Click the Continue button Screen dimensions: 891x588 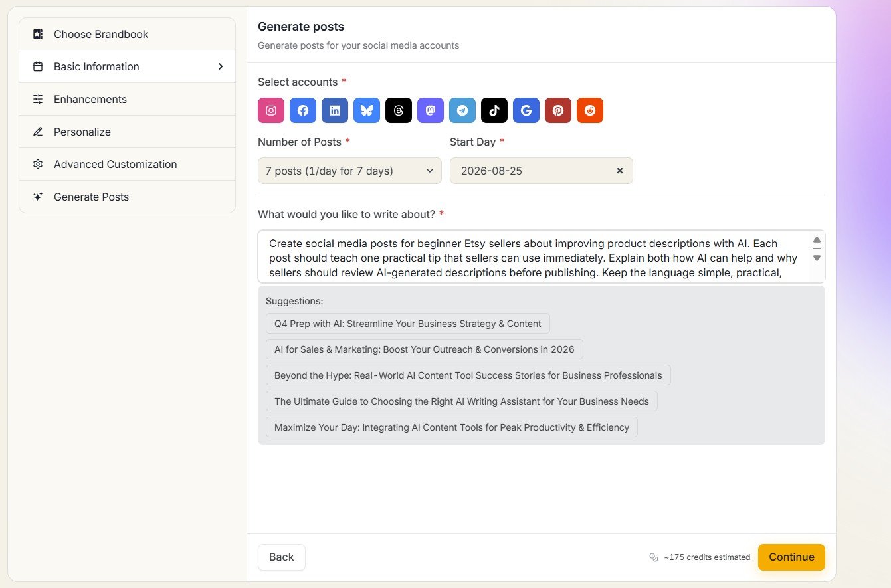click(791, 557)
